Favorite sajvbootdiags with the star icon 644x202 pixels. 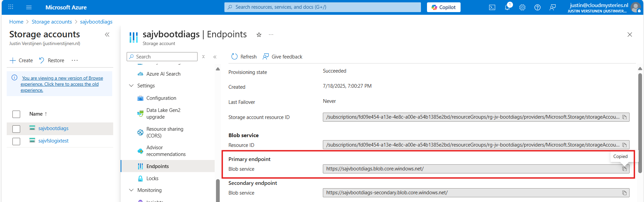259,35
